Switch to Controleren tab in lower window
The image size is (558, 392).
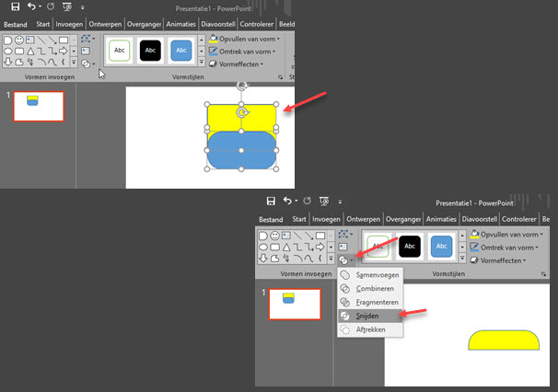(x=518, y=219)
